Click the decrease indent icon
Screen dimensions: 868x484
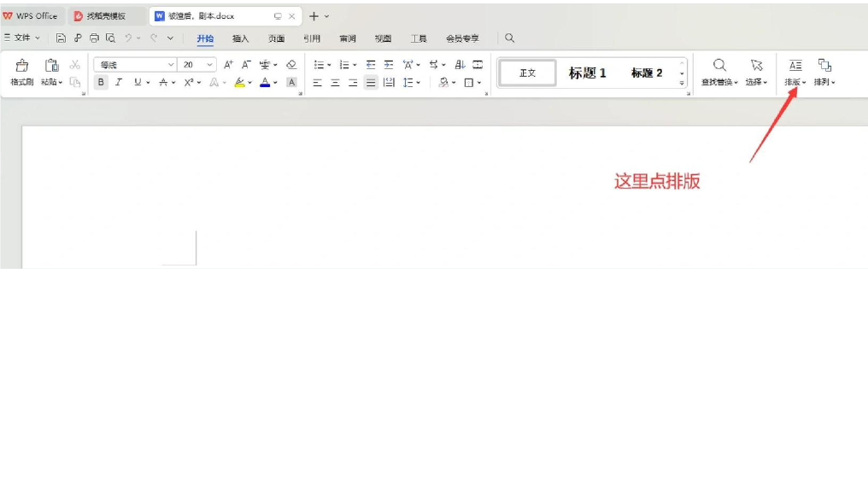tap(371, 65)
